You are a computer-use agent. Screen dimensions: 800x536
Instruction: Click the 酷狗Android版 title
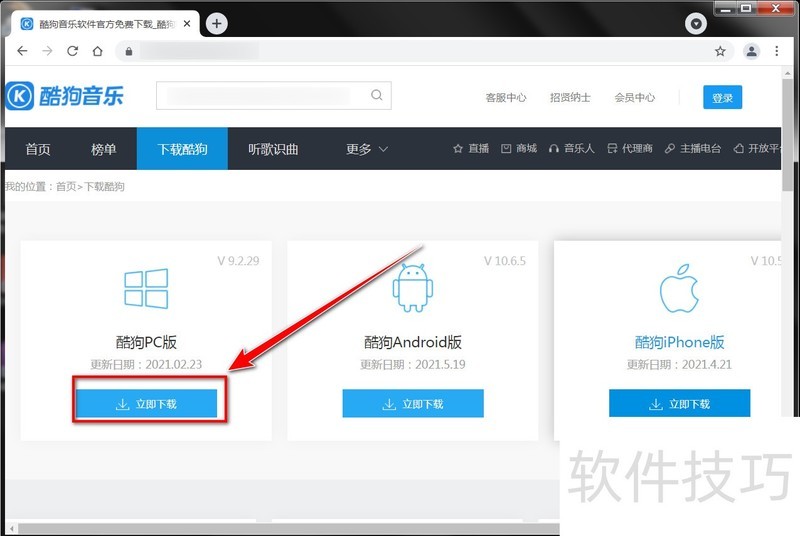click(x=413, y=342)
